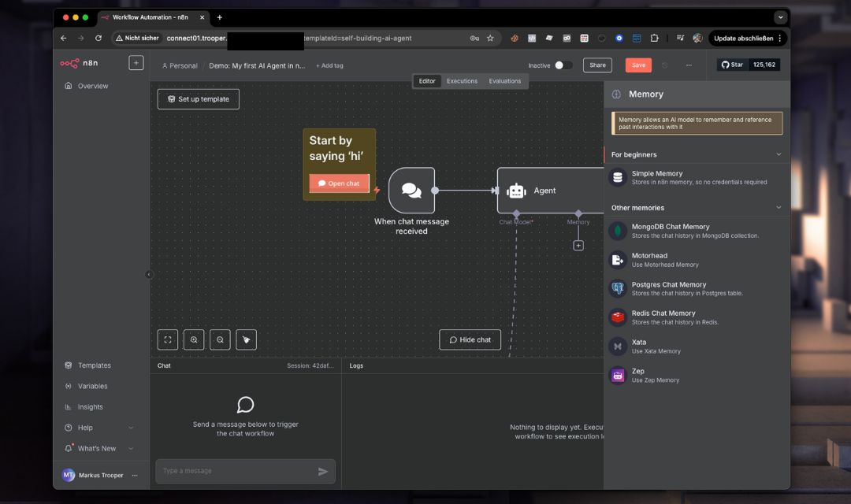851x504 pixels.
Task: Save the workflow with Save button
Action: [638, 65]
